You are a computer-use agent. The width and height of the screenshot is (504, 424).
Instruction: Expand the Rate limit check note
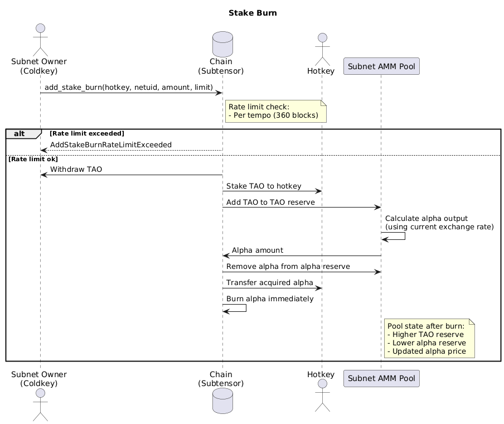[275, 110]
